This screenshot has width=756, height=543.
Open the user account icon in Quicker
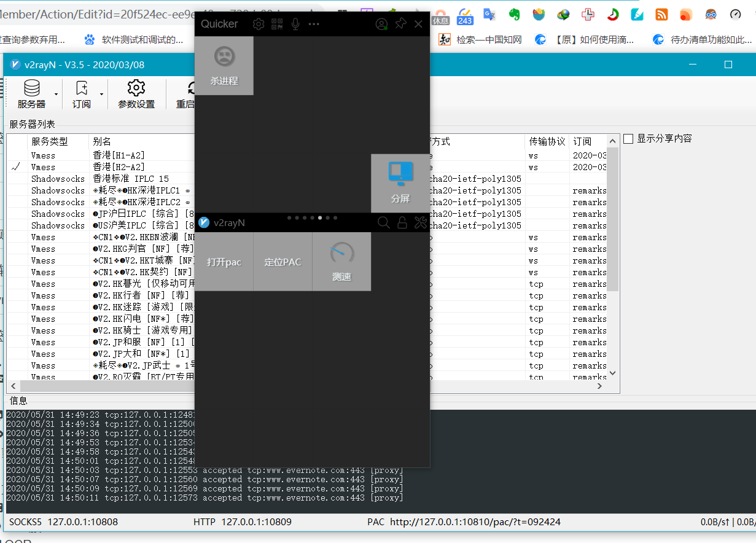(381, 24)
